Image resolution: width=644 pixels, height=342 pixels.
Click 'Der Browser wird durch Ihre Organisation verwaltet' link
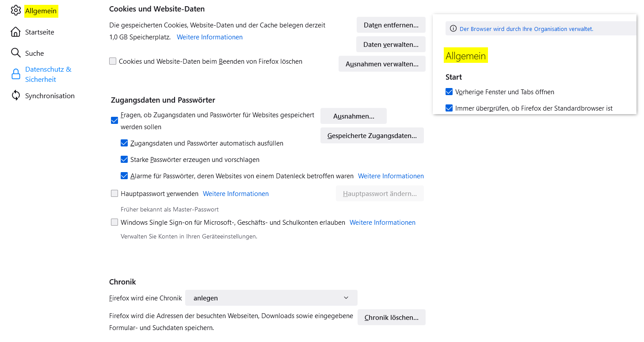pyautogui.click(x=526, y=29)
